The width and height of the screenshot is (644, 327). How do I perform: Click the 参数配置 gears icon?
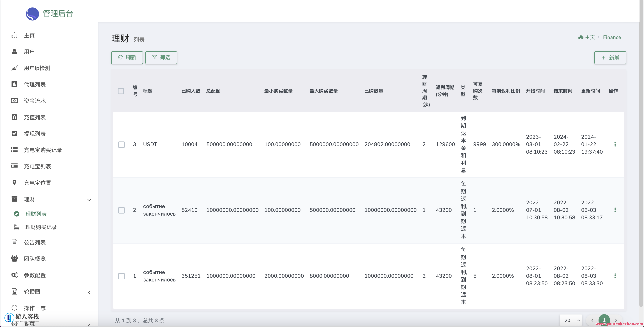click(15, 275)
